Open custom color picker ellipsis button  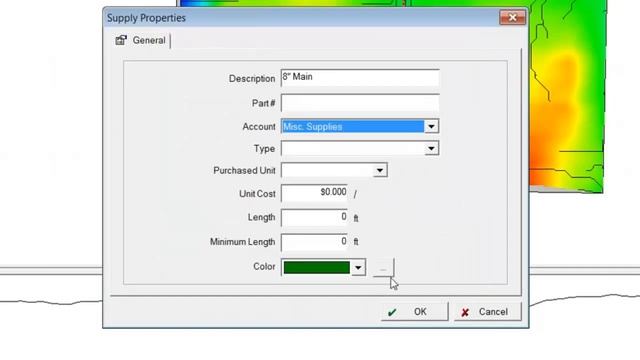coord(383,268)
